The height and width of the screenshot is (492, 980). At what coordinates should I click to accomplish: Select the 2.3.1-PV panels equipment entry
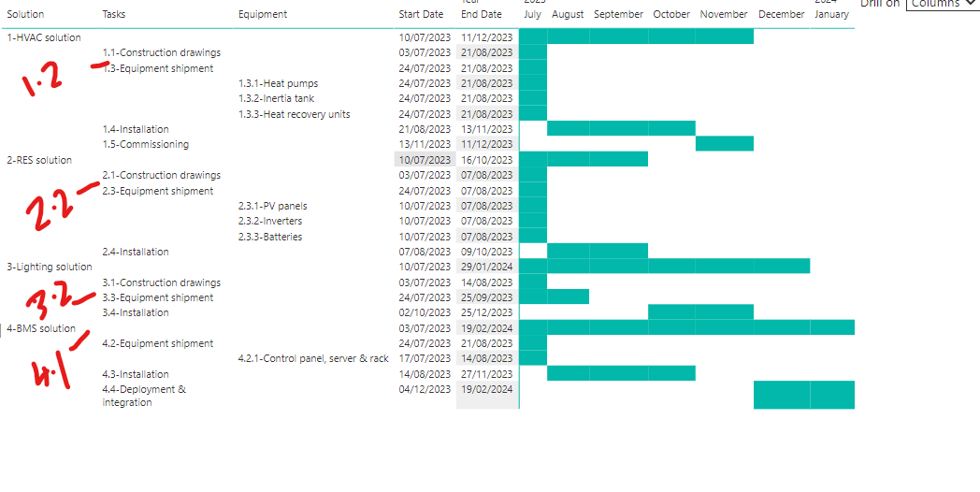point(272,206)
